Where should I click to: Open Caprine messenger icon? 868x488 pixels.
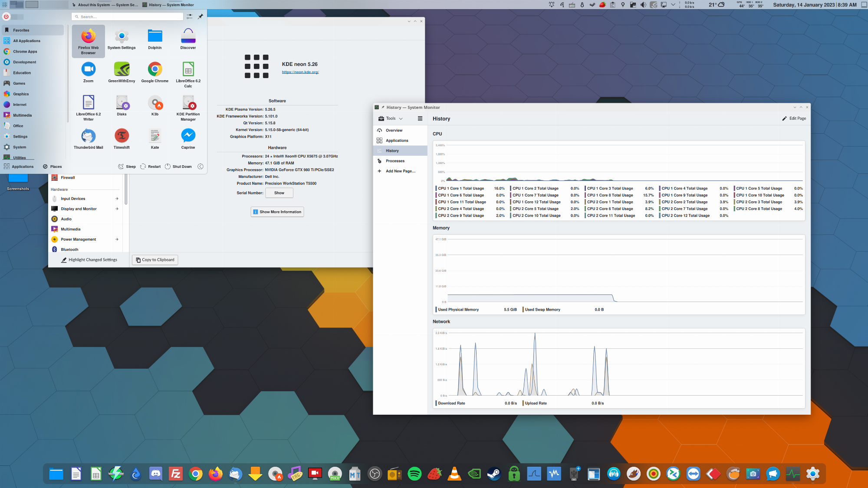(188, 136)
